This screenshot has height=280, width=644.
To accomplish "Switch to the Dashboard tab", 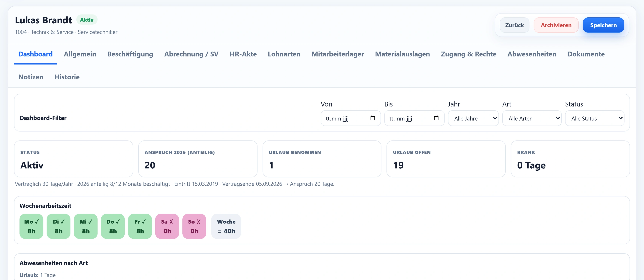I will [x=36, y=54].
